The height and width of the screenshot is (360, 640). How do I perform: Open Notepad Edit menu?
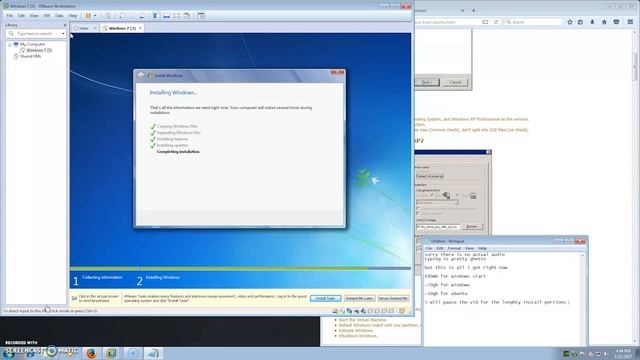[440, 248]
